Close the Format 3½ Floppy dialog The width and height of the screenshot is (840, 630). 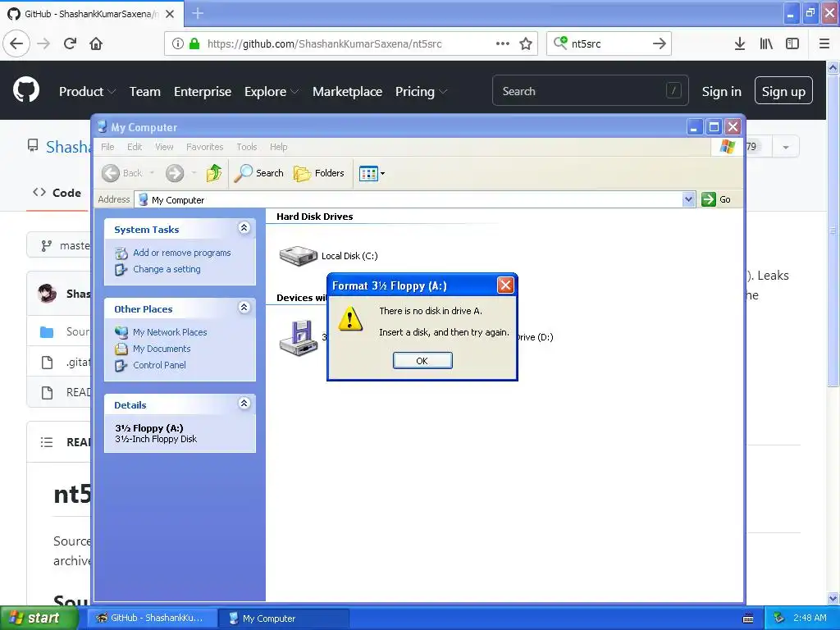tap(505, 285)
